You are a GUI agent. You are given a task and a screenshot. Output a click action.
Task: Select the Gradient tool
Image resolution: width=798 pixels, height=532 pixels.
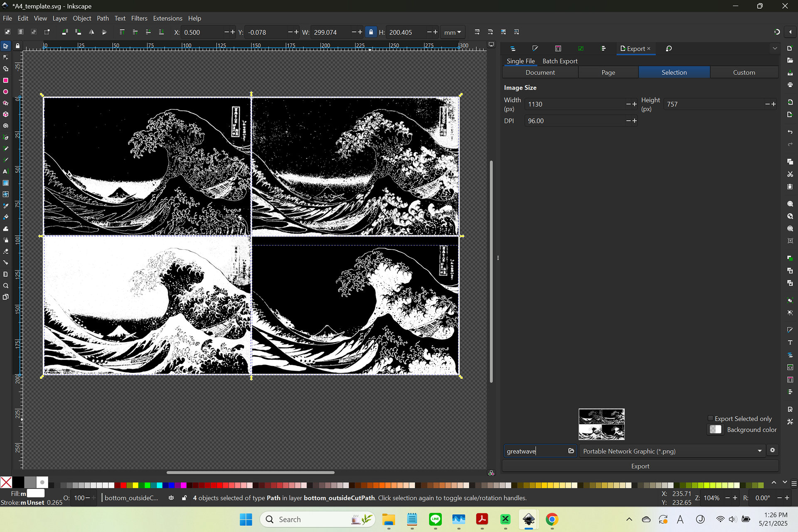[x=6, y=183]
